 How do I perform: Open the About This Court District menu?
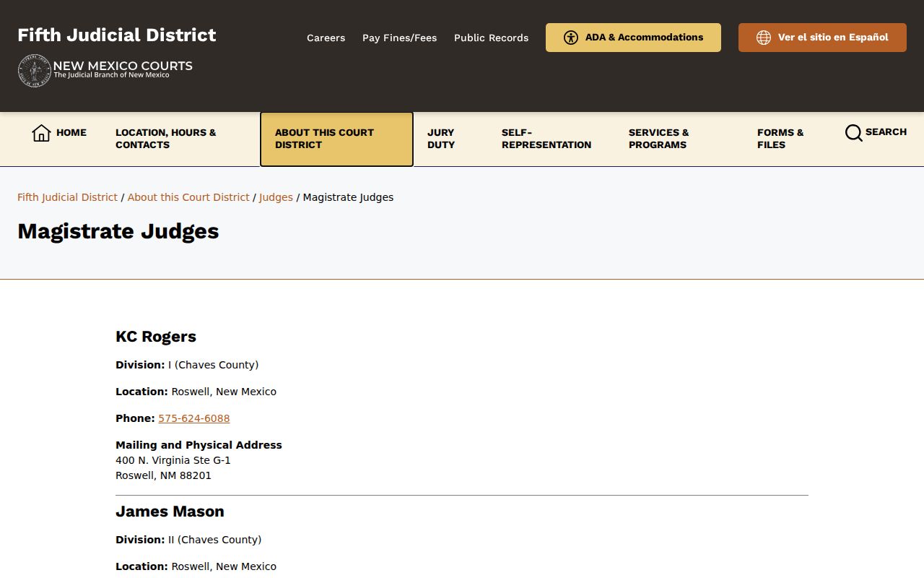[x=336, y=139]
